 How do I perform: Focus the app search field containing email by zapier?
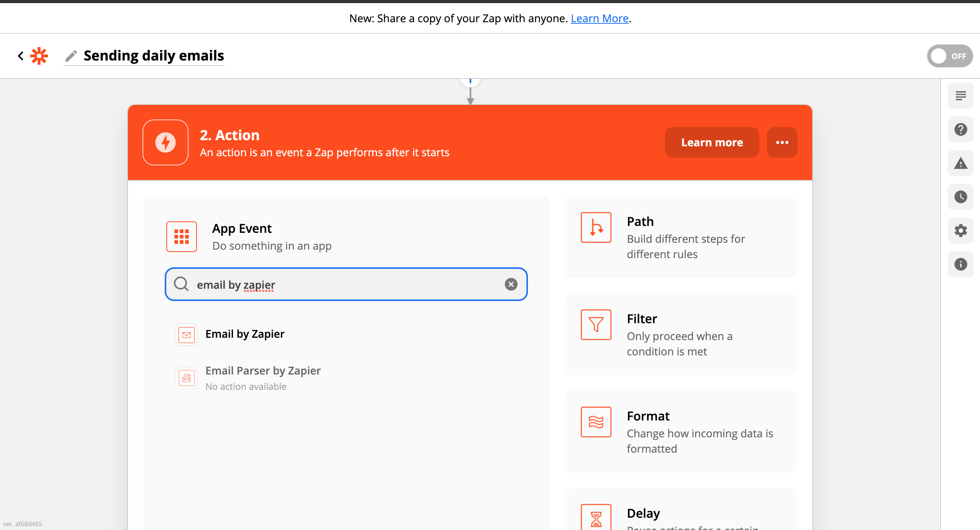pos(346,284)
